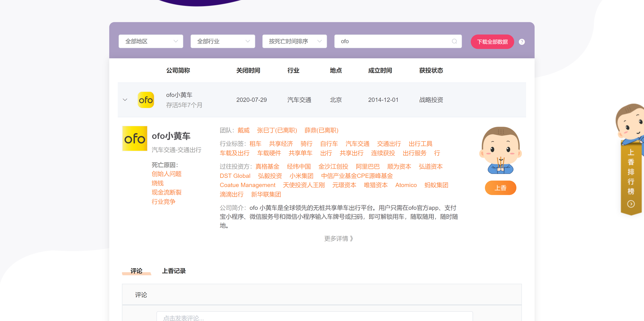This screenshot has width=644, height=321.
Task: Select the 出行工具 tag
Action: 420,144
